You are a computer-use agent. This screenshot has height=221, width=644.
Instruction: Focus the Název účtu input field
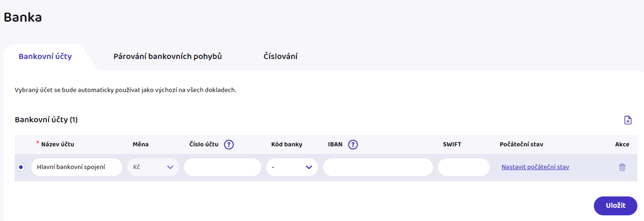(x=77, y=167)
